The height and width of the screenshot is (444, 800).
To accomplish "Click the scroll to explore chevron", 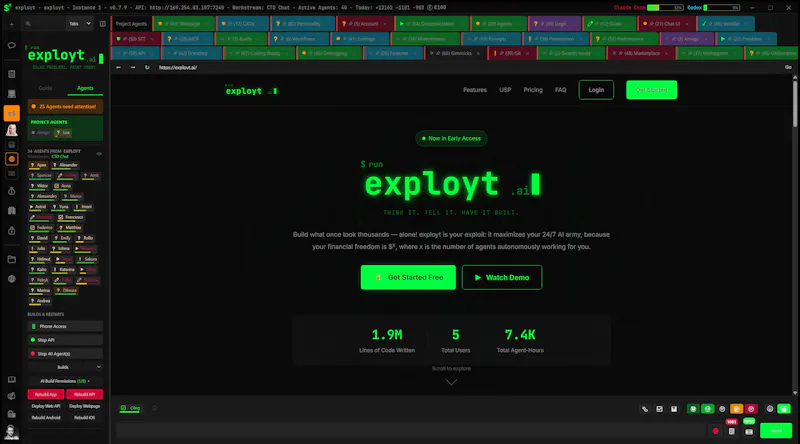I will pos(451,382).
